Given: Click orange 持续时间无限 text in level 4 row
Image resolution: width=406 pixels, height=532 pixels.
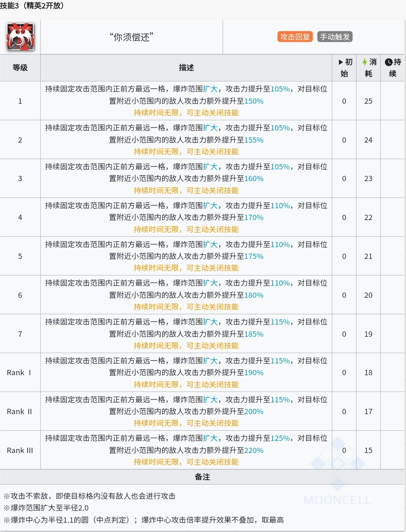Looking at the screenshot, I should (x=156, y=229).
